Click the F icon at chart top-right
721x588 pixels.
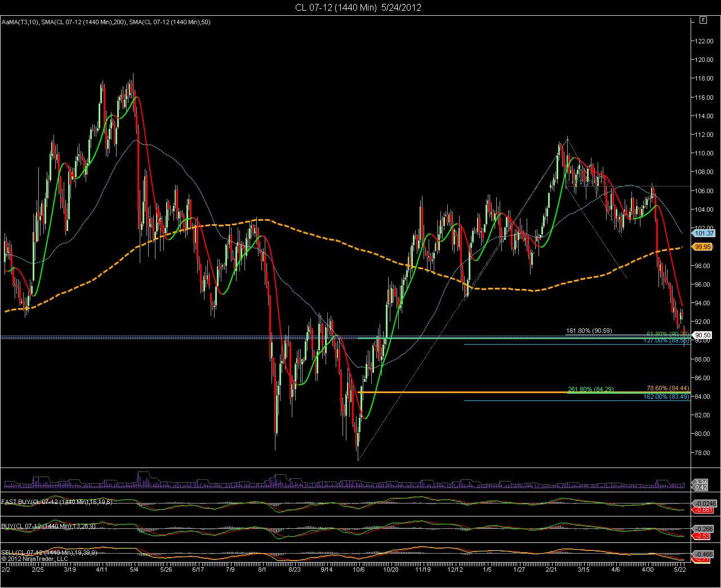point(703,20)
